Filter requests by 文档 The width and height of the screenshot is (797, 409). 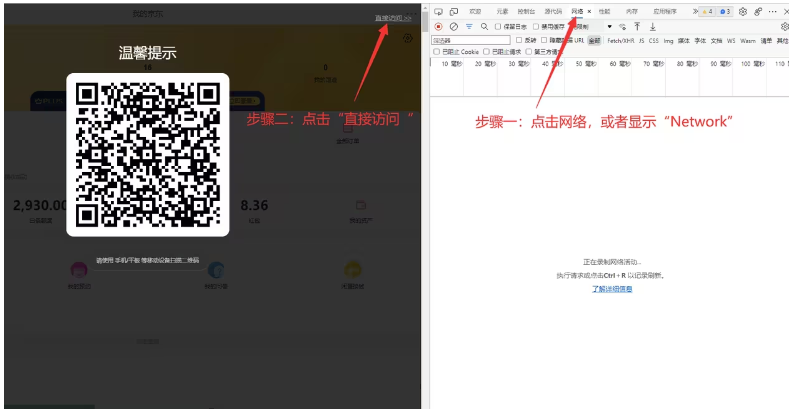[x=716, y=41]
